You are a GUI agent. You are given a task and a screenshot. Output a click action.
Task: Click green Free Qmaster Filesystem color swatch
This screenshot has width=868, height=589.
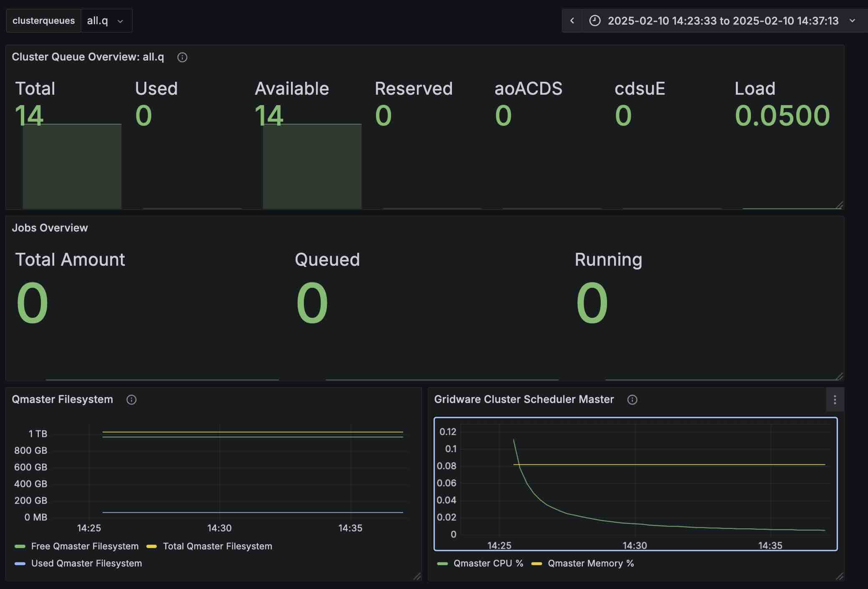(x=20, y=546)
